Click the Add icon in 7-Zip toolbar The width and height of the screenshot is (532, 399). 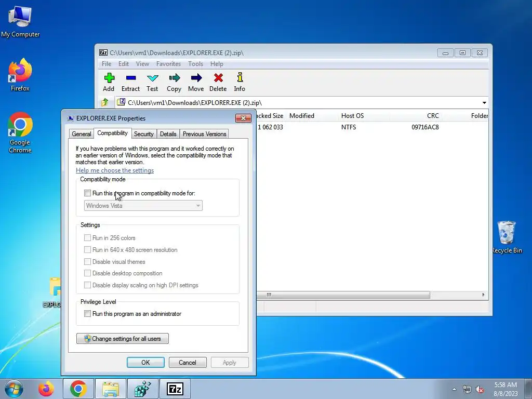click(109, 82)
